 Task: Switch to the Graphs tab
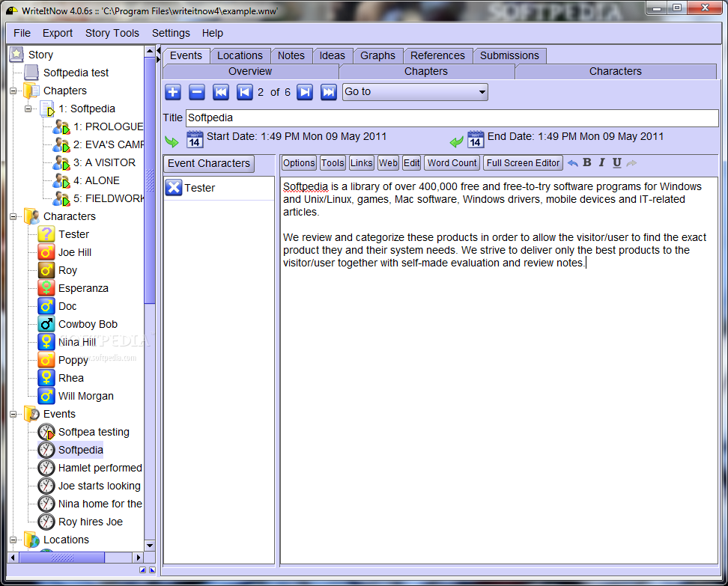pyautogui.click(x=378, y=55)
